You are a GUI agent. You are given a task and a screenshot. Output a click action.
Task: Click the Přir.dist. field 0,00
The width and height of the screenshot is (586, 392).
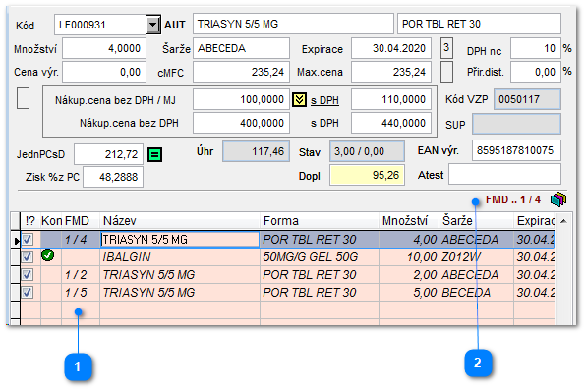pos(536,72)
